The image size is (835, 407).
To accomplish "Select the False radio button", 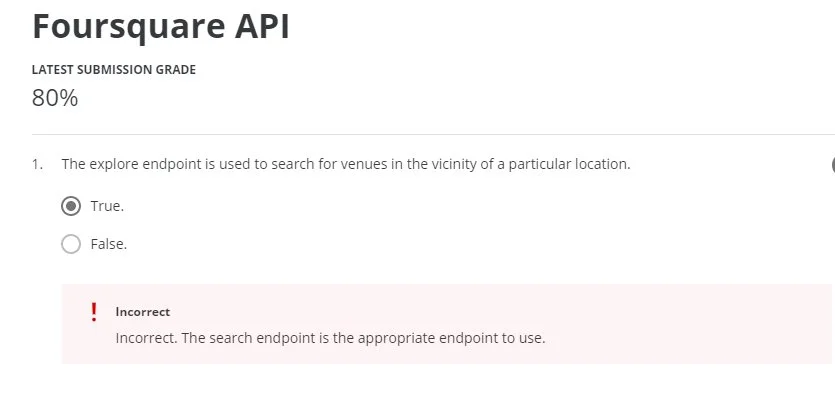I will (71, 244).
